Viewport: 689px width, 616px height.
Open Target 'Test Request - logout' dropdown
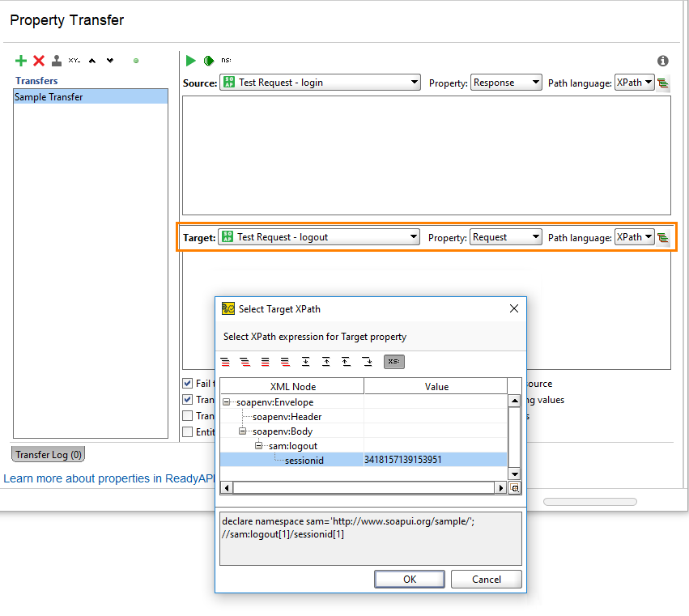click(319, 237)
